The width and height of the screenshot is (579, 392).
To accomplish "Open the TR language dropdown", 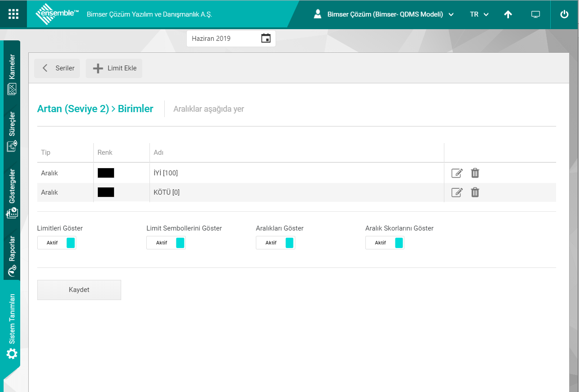I will 479,14.
